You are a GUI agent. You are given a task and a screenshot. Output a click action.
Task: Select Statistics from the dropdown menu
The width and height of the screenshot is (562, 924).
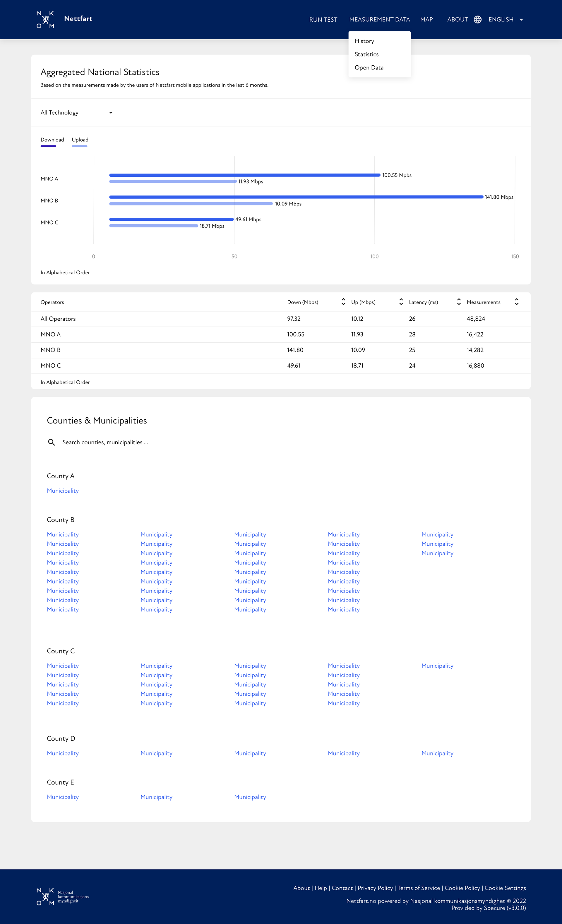click(x=366, y=55)
